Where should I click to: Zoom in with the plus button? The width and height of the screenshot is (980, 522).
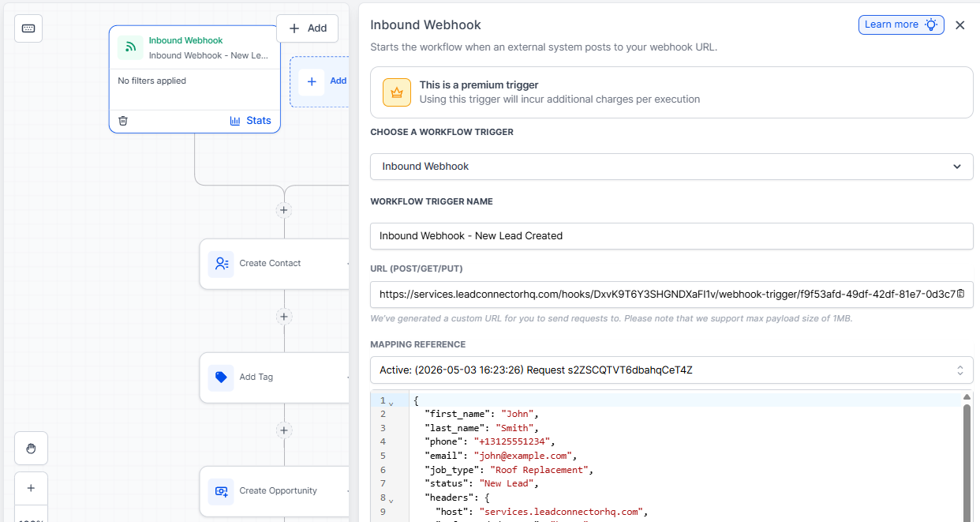[x=32, y=488]
